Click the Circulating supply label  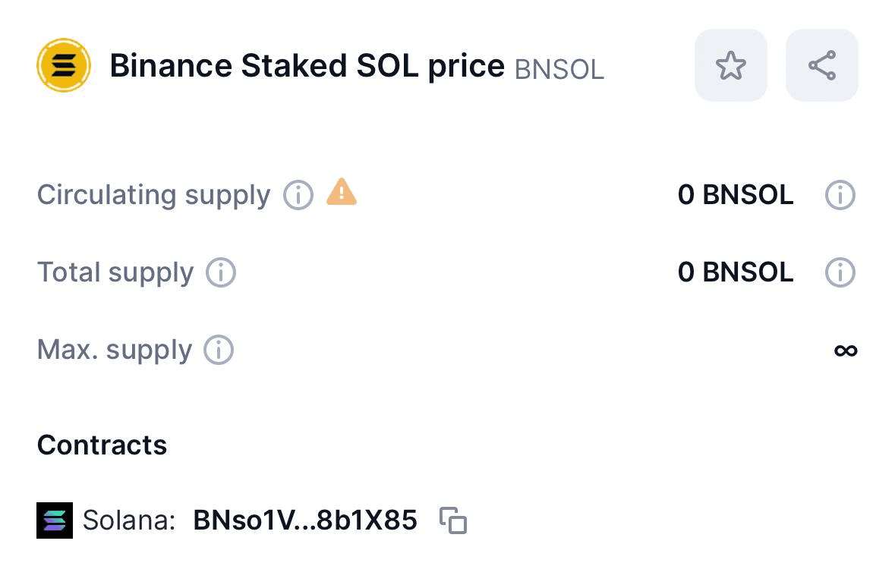point(153,195)
